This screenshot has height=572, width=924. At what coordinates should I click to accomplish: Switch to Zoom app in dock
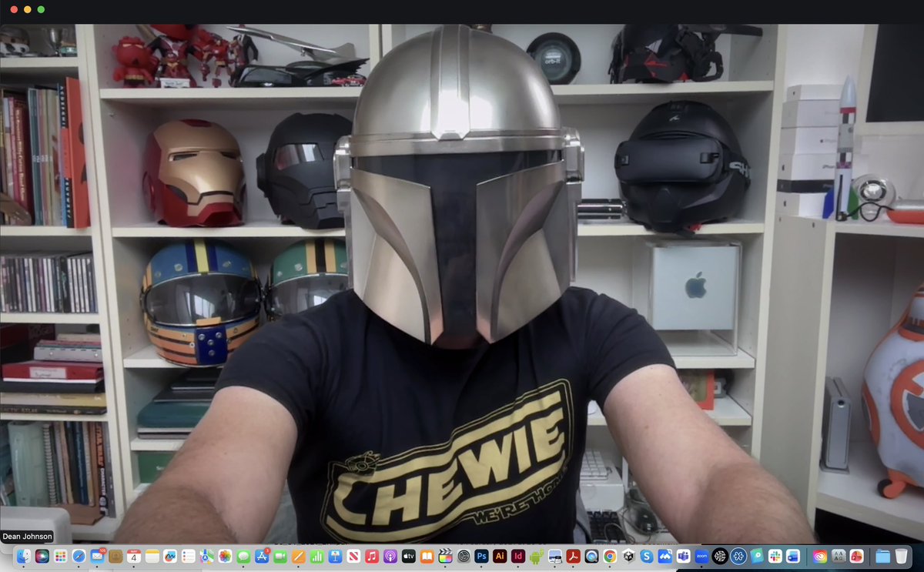point(701,556)
